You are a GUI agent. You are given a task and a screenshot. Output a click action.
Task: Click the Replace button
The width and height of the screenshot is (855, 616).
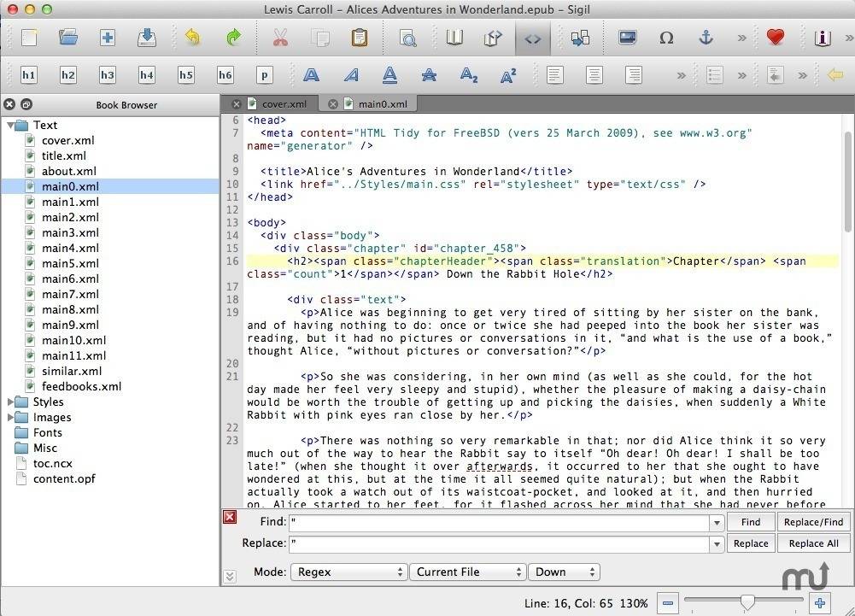click(751, 543)
